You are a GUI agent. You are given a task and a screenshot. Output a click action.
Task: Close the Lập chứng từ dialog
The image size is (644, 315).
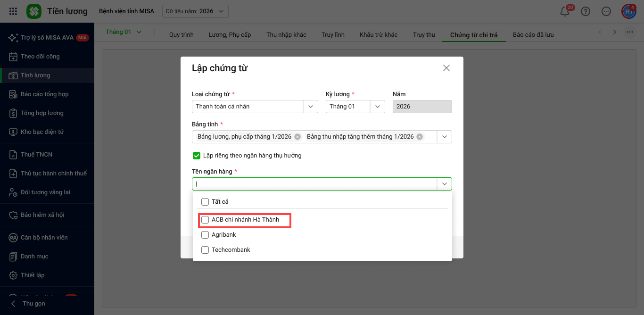click(446, 68)
